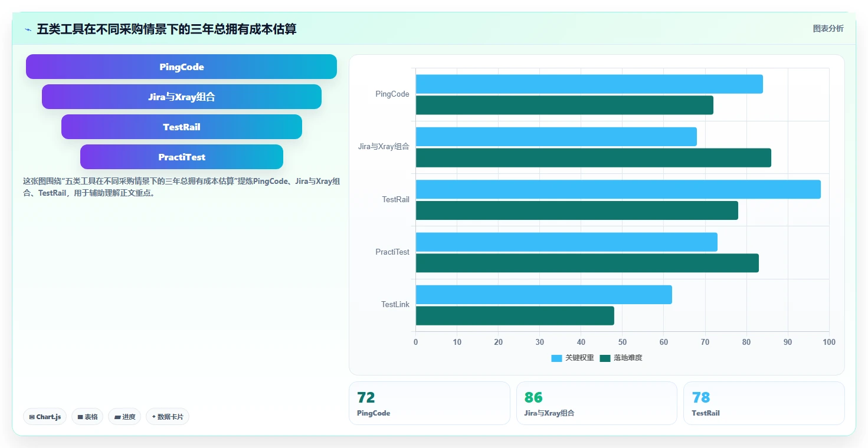Click the 数据卡片 tag chip
The width and height of the screenshot is (868, 448).
[x=168, y=417]
